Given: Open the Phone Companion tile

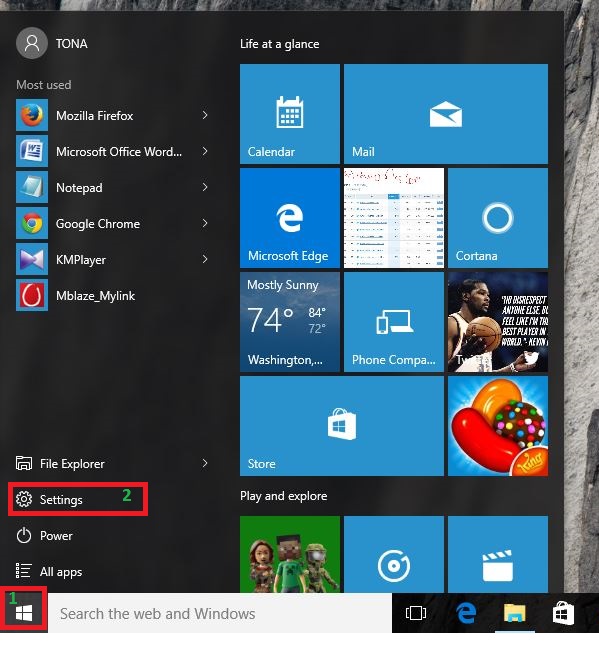Looking at the screenshot, I should point(394,322).
